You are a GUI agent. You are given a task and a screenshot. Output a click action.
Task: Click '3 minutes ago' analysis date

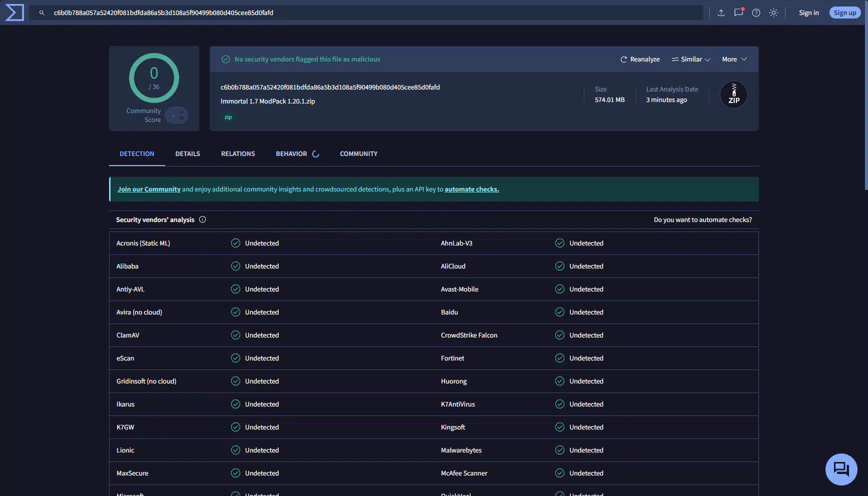[666, 100]
